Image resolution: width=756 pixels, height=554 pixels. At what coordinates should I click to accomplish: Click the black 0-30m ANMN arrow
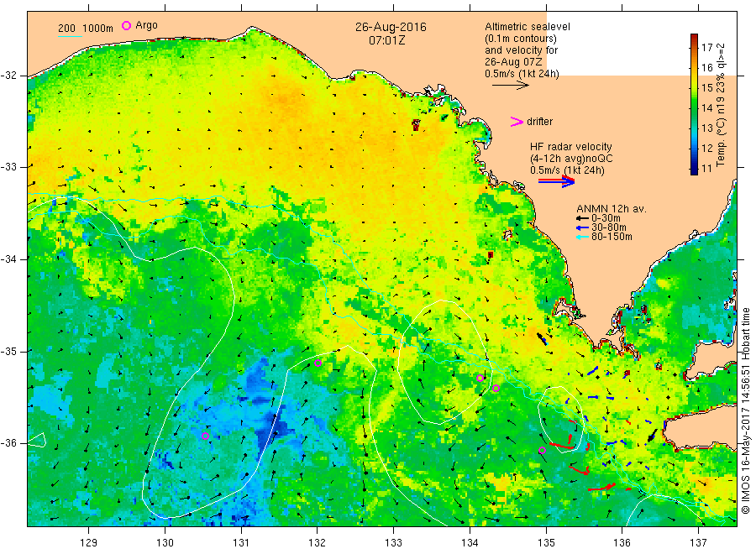pyautogui.click(x=582, y=218)
